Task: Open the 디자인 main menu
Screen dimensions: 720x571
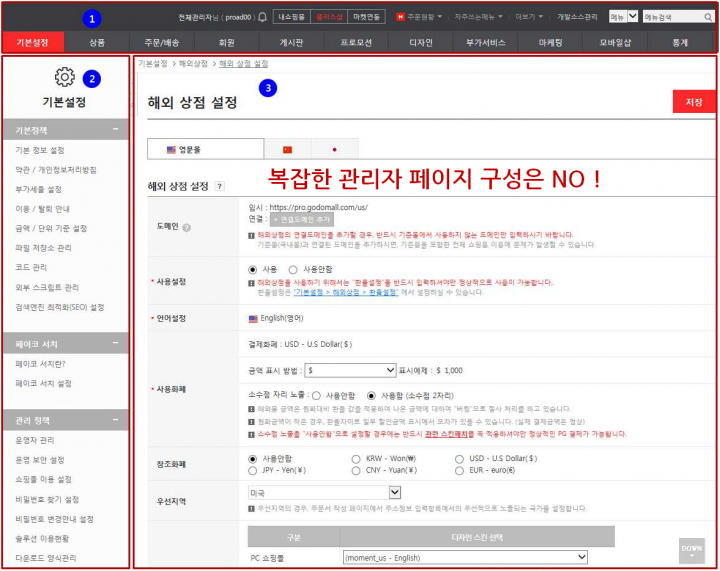Action: coord(421,43)
